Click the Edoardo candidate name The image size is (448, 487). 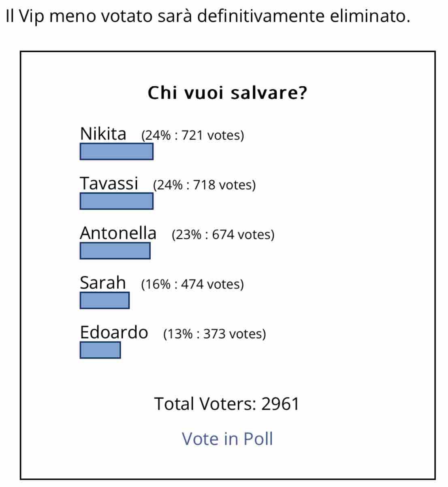click(114, 332)
